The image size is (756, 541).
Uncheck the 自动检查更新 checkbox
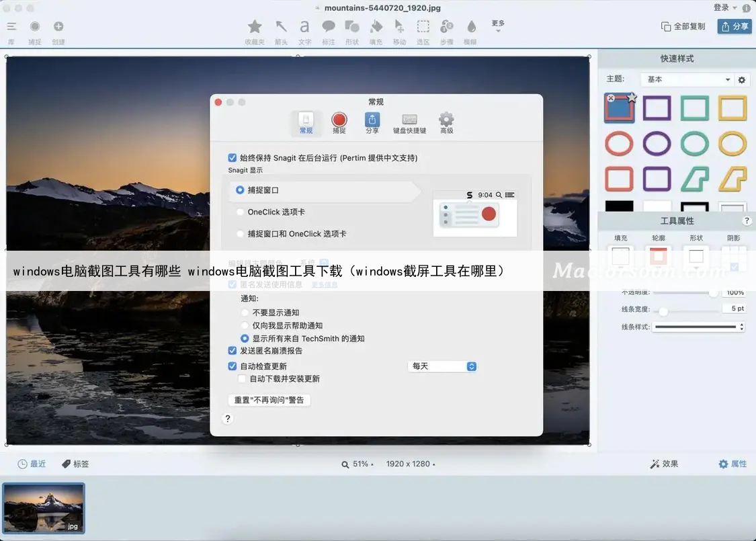coord(233,366)
